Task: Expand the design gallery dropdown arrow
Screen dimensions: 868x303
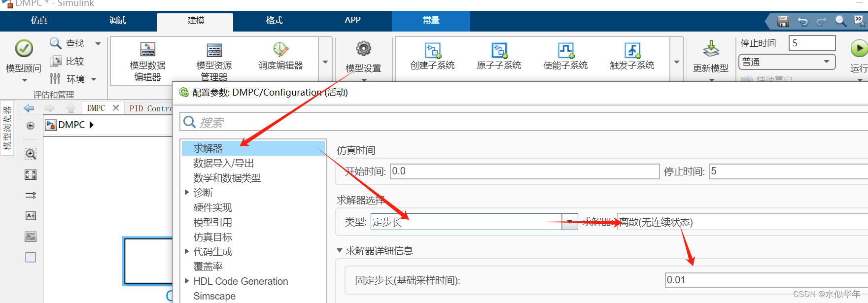Action: tap(325, 62)
